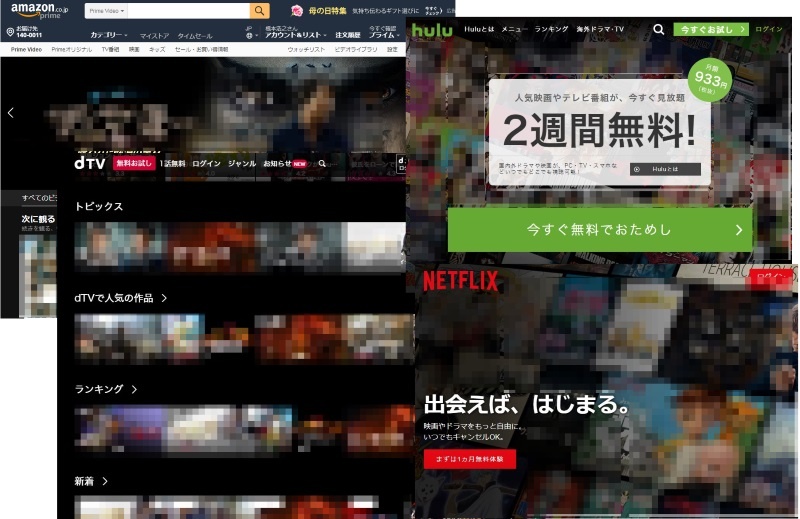Open the アカウント&リスト dropdown menu
Screen dimensions: 800x519
point(292,35)
